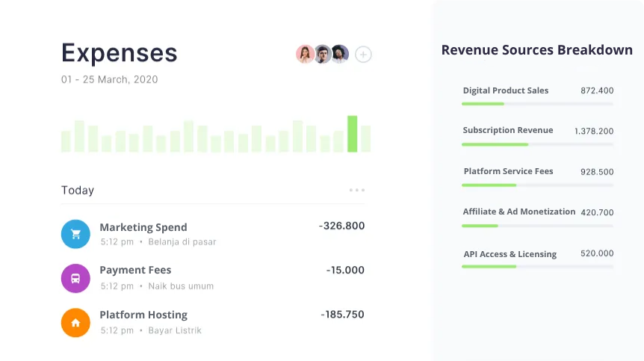Click the Expenses heading
Image resolution: width=644 pixels, height=361 pixels.
119,53
